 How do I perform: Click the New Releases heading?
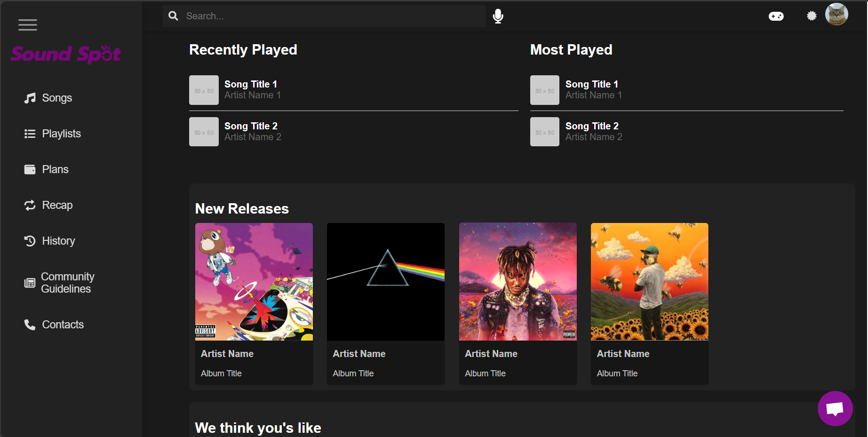[x=242, y=209]
